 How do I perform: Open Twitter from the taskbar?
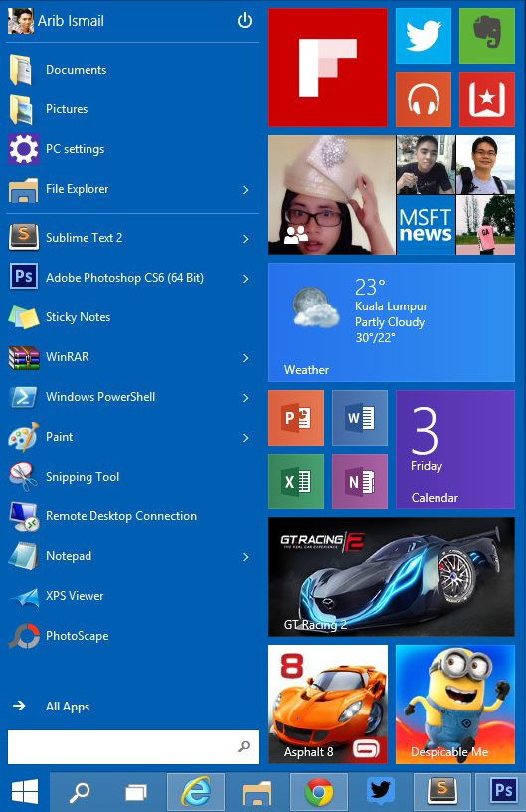pos(380,792)
